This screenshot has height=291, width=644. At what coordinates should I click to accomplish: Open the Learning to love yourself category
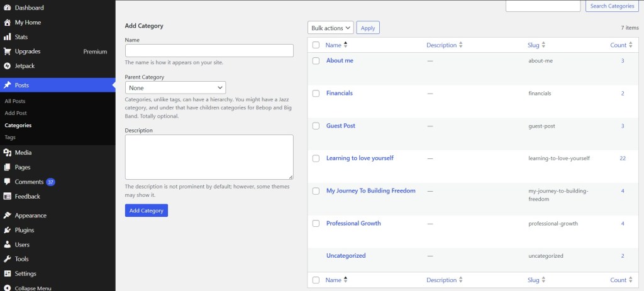pos(360,158)
